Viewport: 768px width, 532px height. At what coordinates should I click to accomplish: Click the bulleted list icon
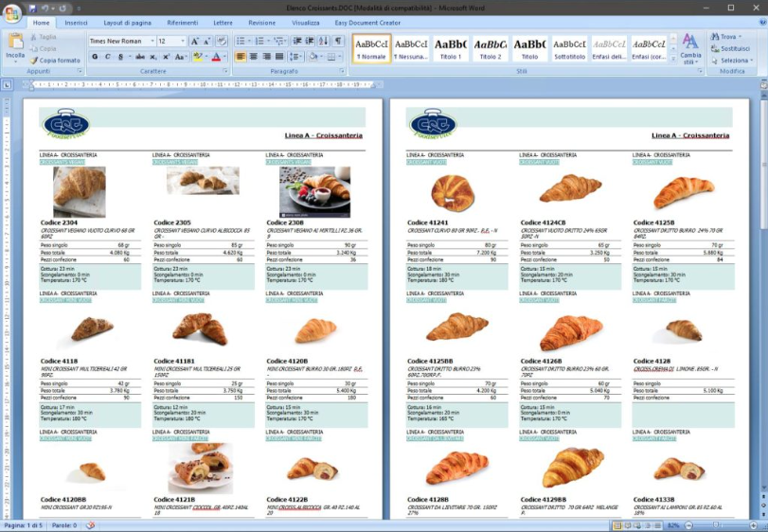pos(241,41)
